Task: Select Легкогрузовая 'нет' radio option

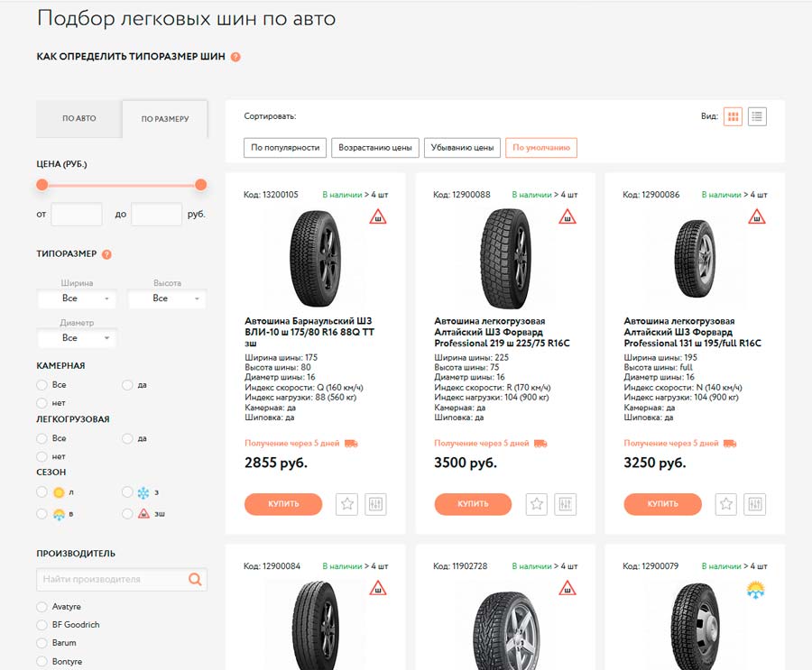Action: (x=42, y=456)
